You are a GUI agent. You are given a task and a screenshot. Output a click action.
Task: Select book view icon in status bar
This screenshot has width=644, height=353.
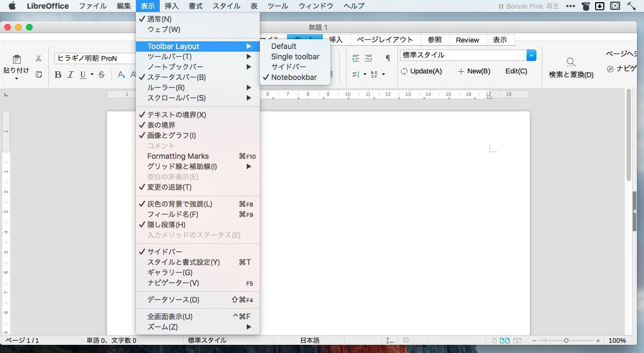pyautogui.click(x=517, y=340)
